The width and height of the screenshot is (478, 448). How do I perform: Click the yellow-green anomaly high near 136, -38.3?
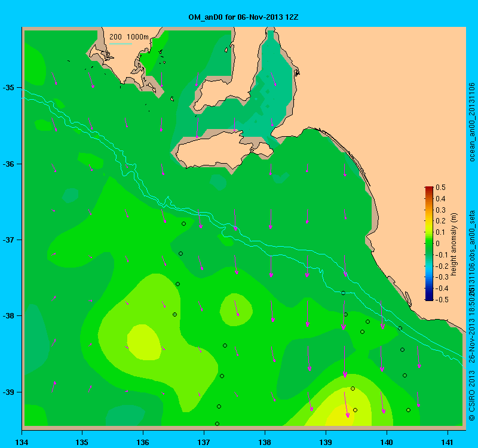(144, 341)
